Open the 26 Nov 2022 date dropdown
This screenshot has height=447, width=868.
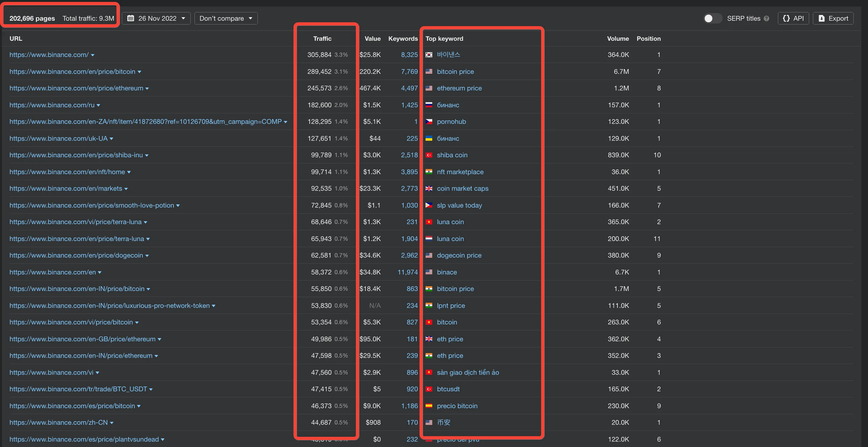(x=156, y=18)
